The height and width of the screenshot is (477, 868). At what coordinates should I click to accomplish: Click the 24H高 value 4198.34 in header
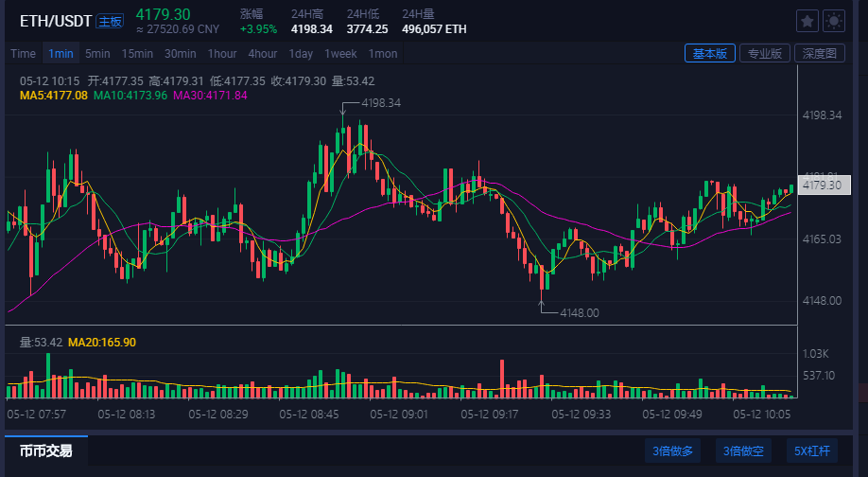(312, 28)
